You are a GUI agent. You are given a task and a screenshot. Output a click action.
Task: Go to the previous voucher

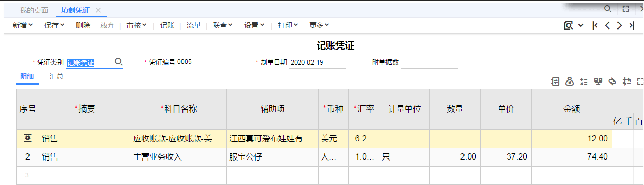(607, 25)
